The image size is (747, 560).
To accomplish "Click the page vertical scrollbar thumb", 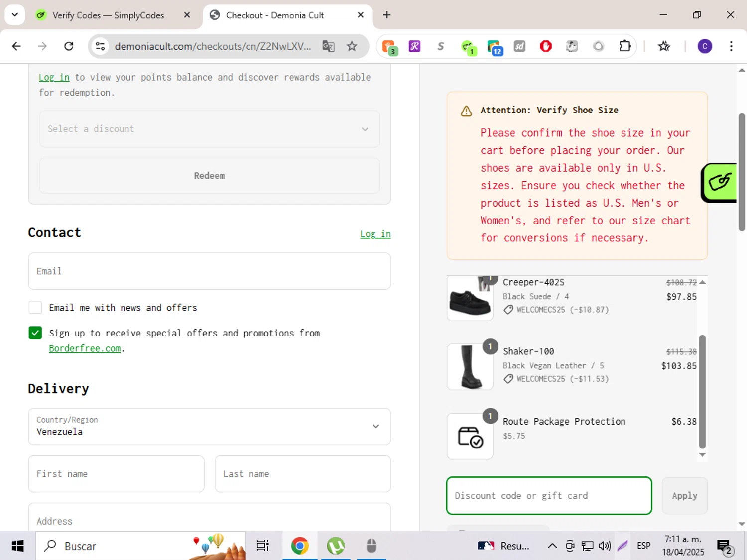I will pos(742,172).
